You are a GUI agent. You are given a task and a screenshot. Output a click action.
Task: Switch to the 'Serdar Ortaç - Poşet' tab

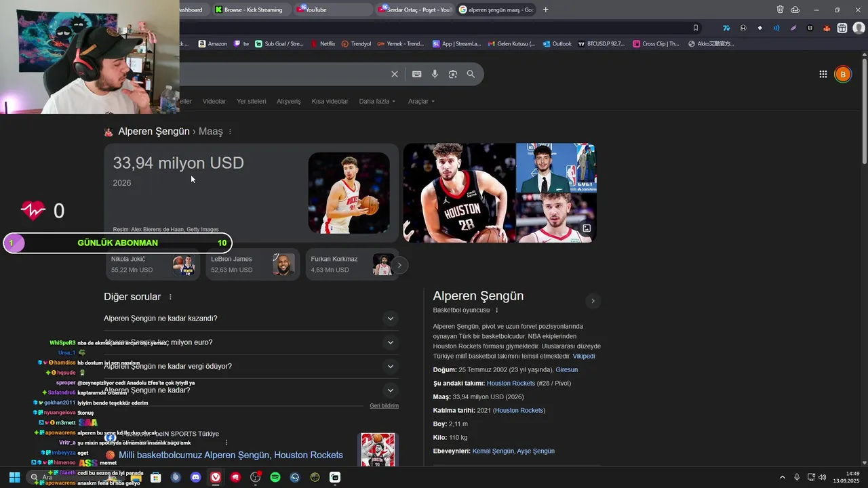[414, 9]
